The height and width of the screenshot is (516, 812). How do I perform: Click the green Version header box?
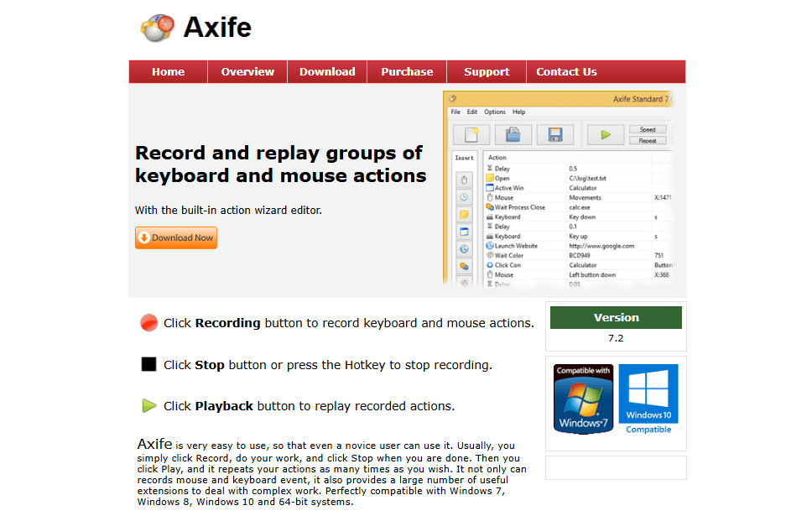pyautogui.click(x=616, y=318)
